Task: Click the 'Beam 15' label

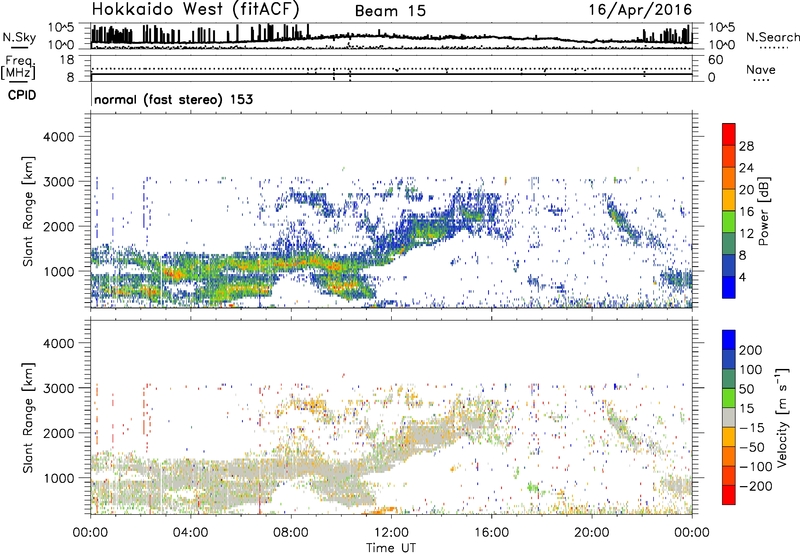Action: (x=390, y=11)
